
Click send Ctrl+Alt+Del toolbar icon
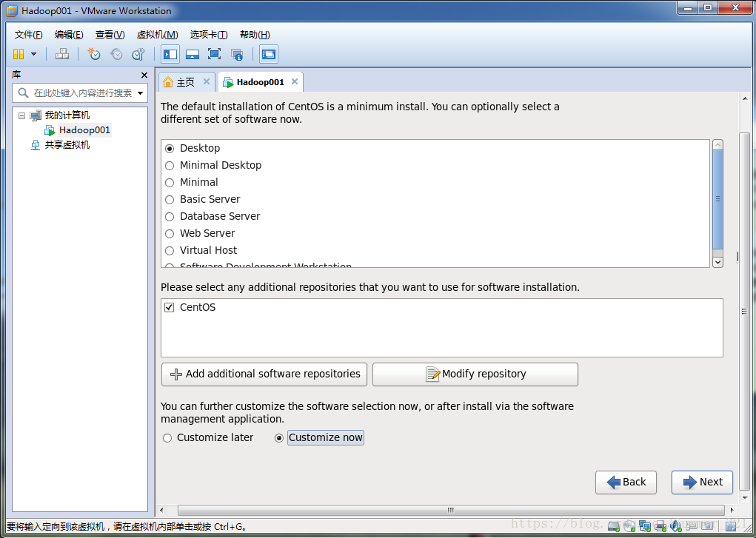pyautogui.click(x=61, y=54)
